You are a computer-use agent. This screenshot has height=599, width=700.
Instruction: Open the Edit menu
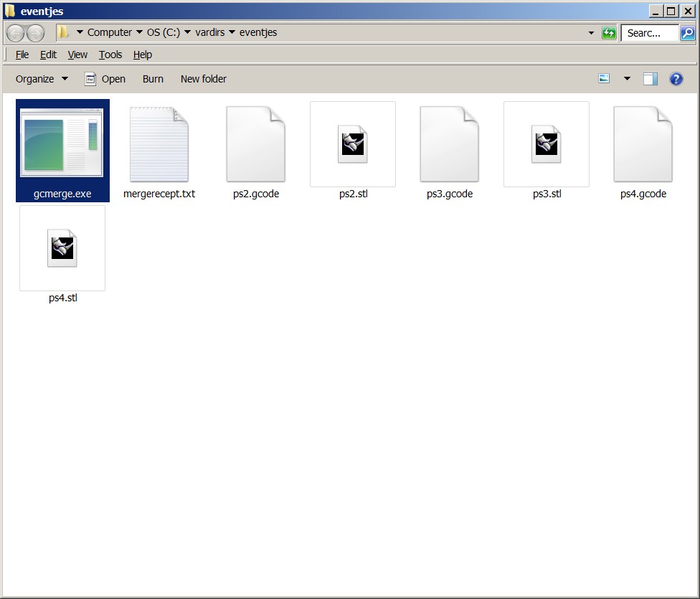click(48, 55)
